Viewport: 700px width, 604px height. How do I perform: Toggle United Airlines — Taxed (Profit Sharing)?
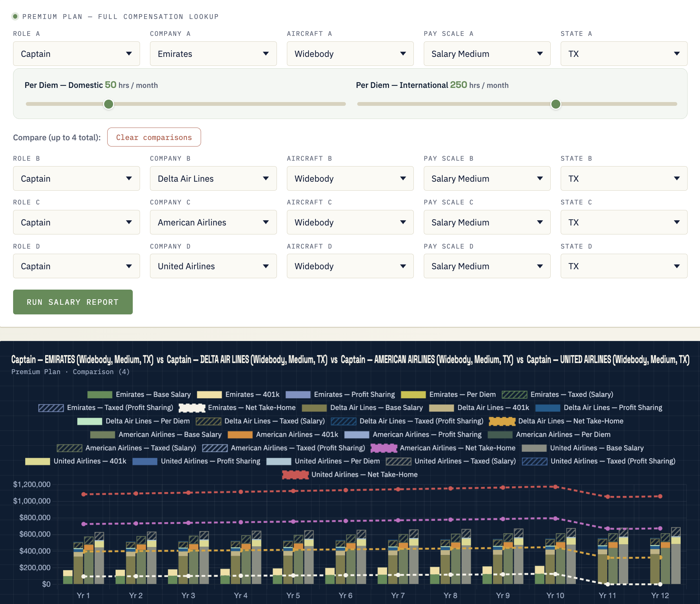click(x=599, y=461)
